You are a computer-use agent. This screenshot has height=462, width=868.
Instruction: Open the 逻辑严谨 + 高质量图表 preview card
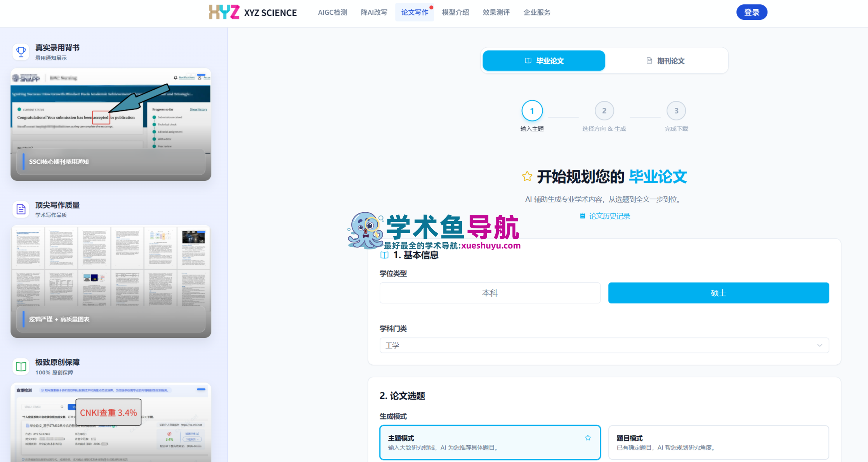(111, 282)
